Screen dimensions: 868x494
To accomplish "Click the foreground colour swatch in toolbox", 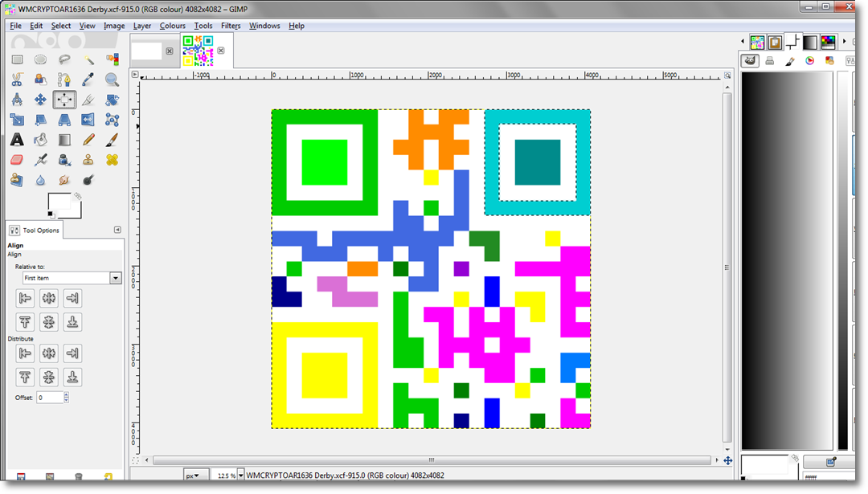I will click(x=59, y=202).
